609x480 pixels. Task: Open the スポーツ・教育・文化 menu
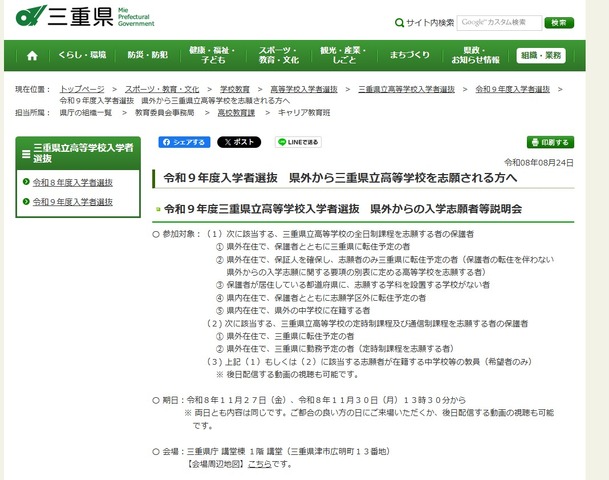[x=278, y=55]
